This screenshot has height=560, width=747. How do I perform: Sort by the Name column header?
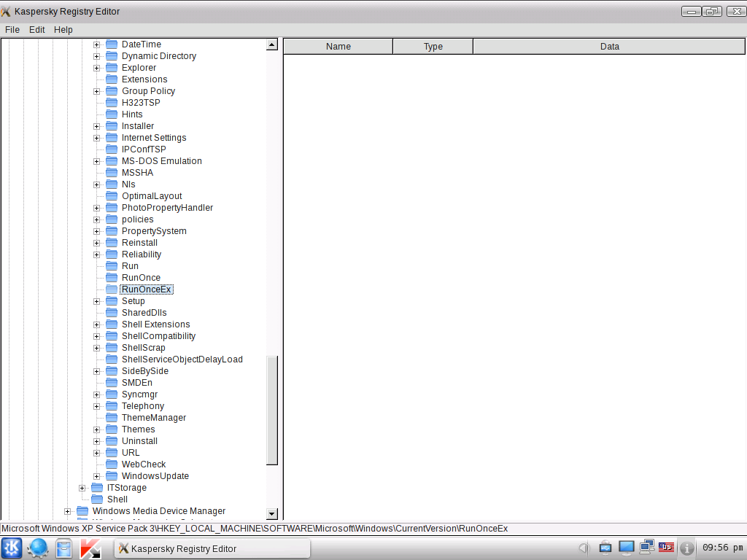click(338, 46)
